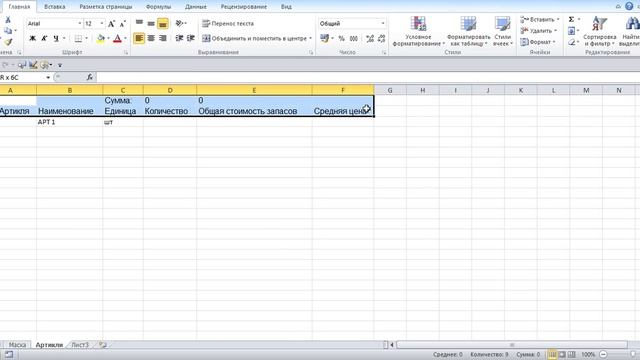Decrease cell indent

click(179, 38)
